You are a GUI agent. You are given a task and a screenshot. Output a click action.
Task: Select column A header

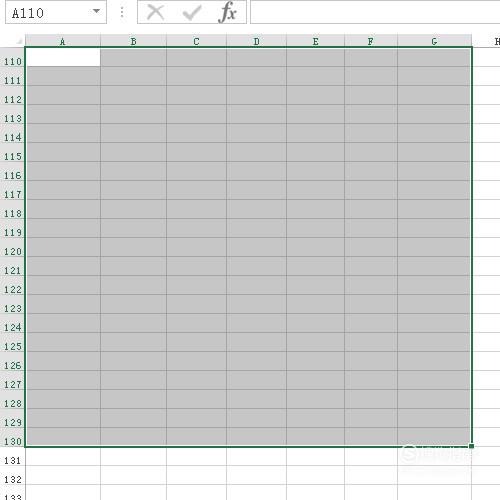click(x=63, y=41)
